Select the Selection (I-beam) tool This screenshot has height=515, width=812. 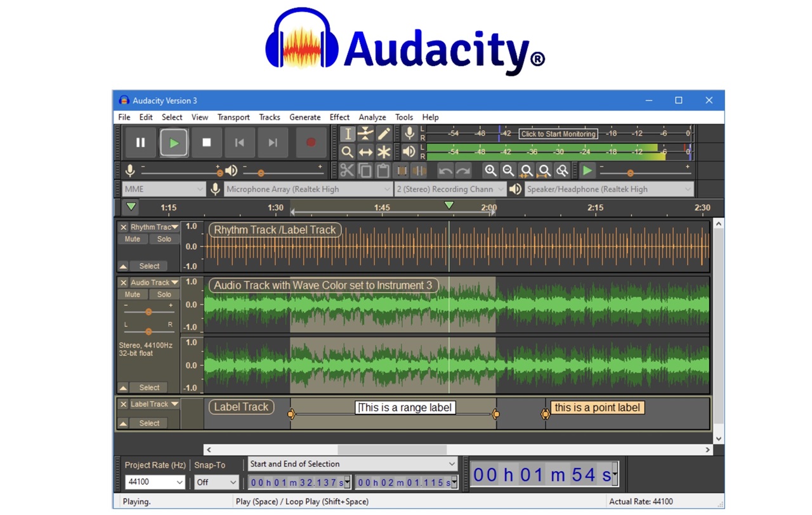tap(347, 134)
